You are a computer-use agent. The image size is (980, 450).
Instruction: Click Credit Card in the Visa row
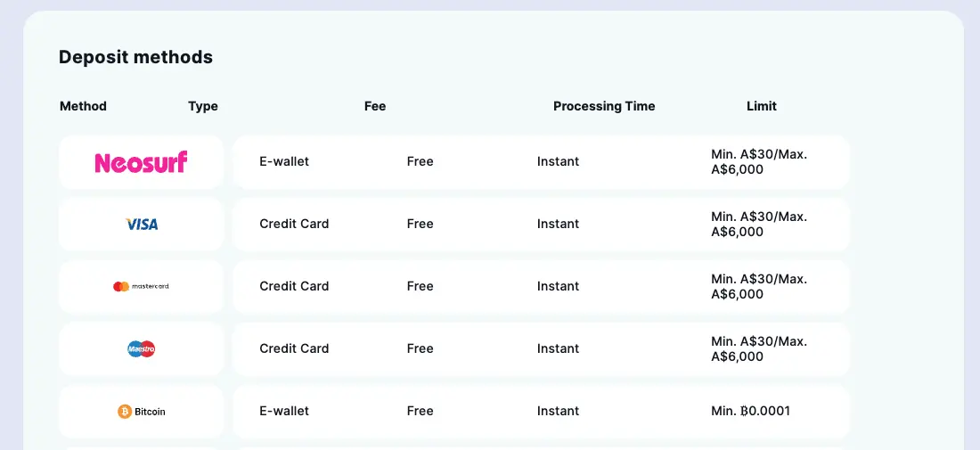tap(294, 224)
